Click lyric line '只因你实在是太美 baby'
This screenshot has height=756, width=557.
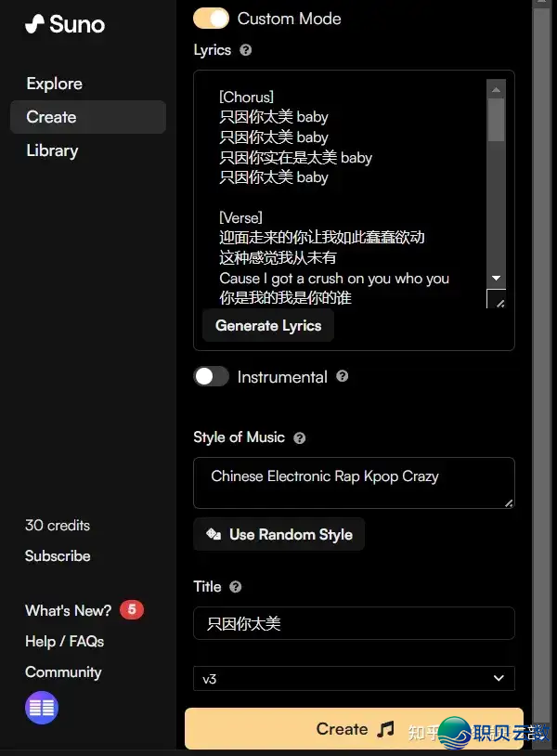[x=295, y=157]
